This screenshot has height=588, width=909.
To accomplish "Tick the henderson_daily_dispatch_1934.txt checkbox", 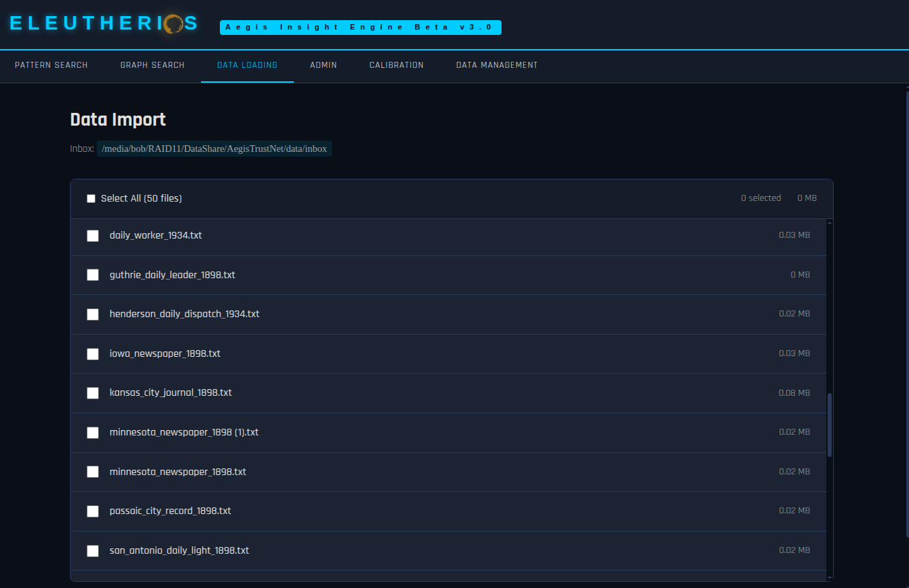I will click(x=93, y=314).
